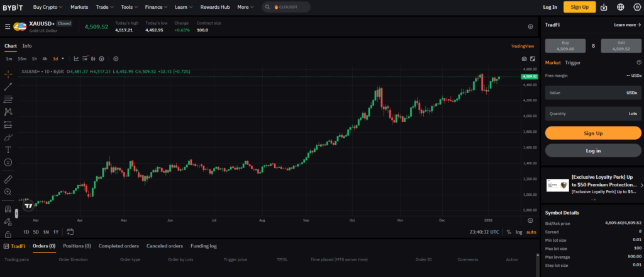Click the chart screenshot camera icon

[524, 59]
